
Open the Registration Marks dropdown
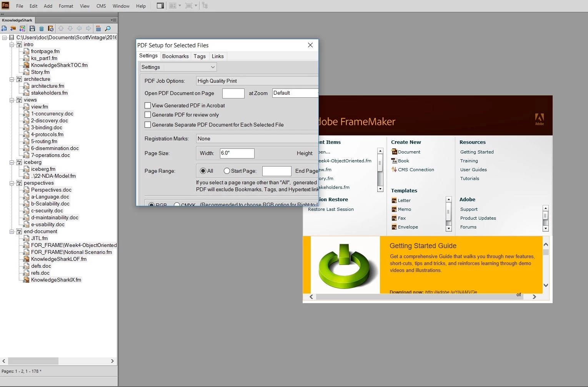(257, 138)
